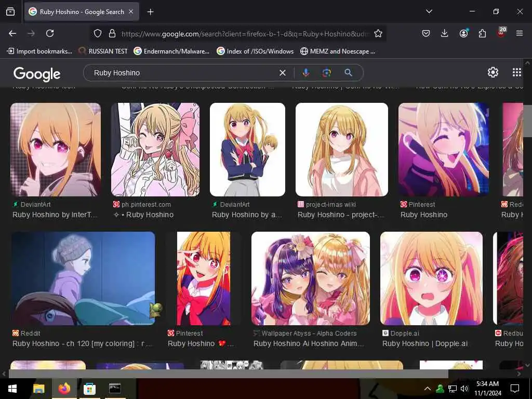Open the Google apps grid
Image resolution: width=532 pixels, height=399 pixels.
(517, 72)
